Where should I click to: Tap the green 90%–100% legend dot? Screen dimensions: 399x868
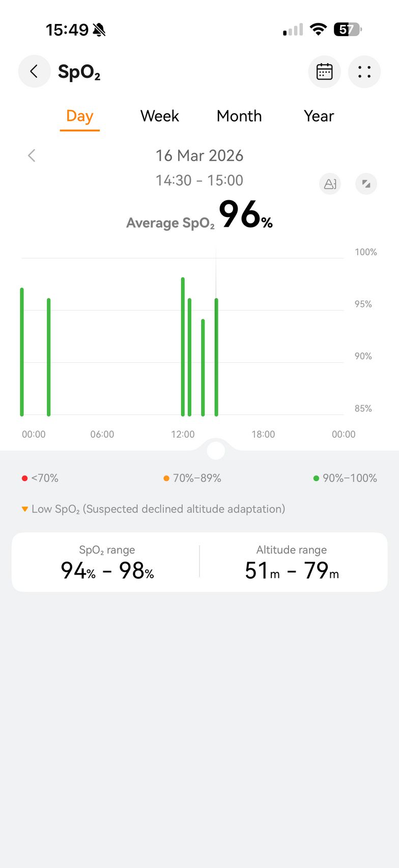(316, 478)
